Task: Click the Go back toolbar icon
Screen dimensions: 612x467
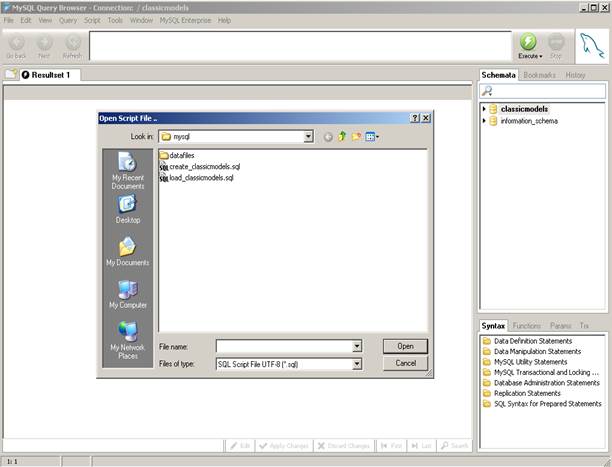Action: (x=16, y=43)
